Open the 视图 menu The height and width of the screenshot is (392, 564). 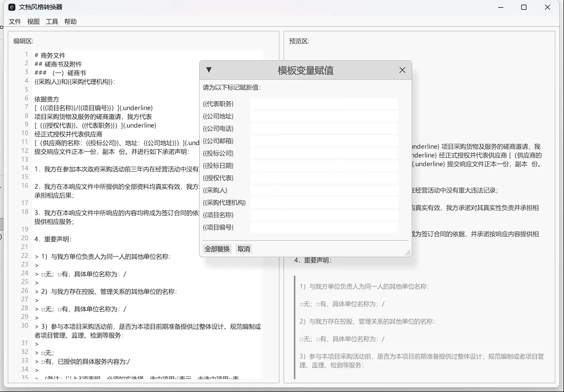point(33,22)
